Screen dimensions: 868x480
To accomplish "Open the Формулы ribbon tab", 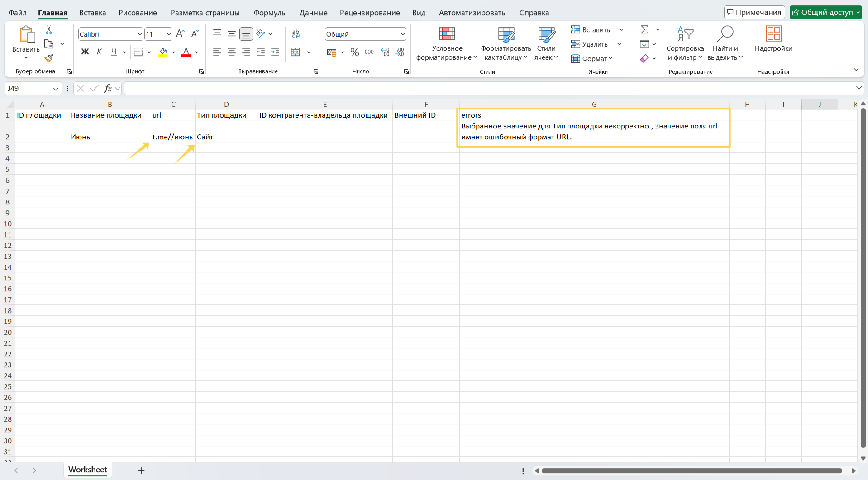I will [x=270, y=13].
